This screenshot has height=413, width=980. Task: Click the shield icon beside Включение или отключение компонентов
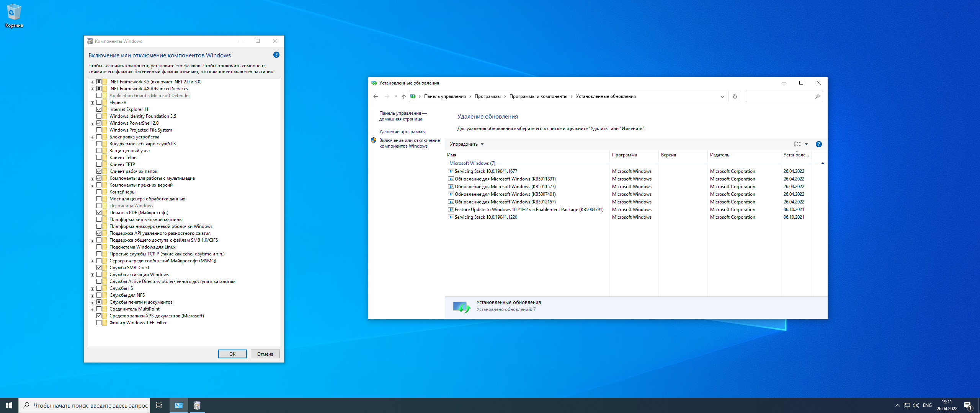[x=374, y=140]
